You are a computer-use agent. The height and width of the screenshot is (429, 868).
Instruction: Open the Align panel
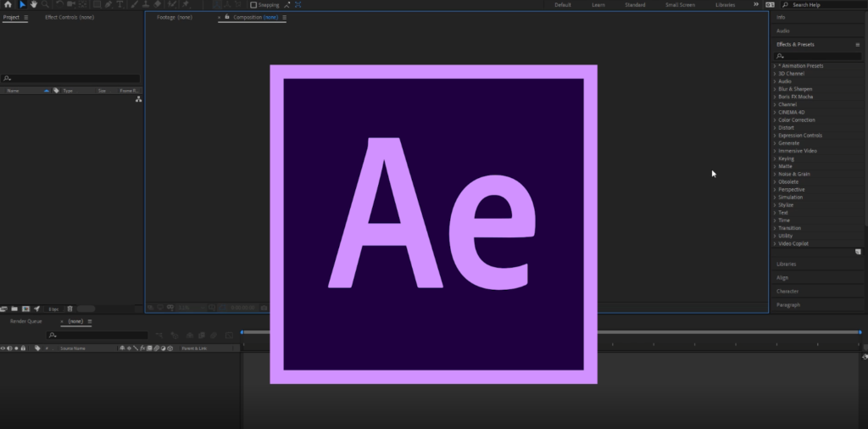click(x=782, y=278)
